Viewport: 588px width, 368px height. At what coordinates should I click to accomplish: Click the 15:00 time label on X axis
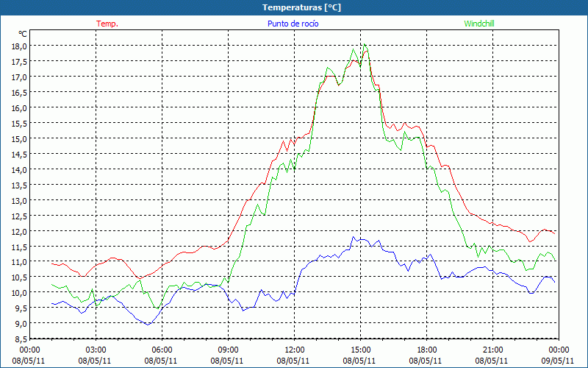(x=360, y=350)
